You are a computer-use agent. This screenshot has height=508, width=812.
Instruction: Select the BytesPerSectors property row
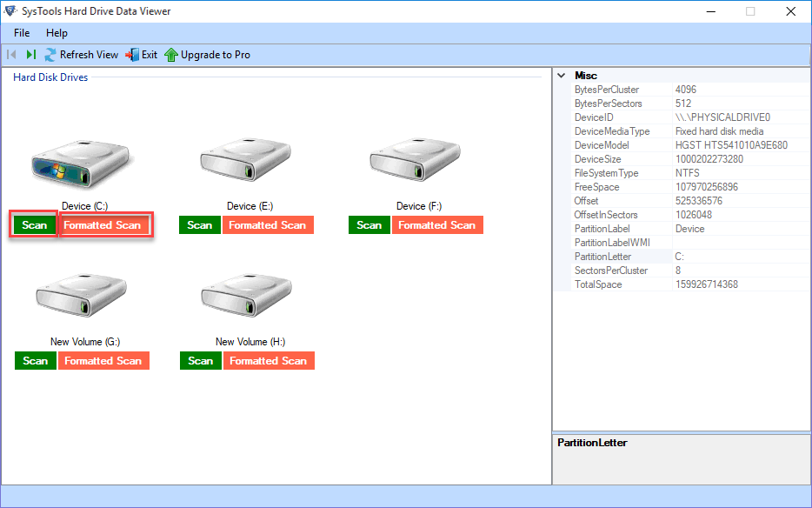point(690,104)
